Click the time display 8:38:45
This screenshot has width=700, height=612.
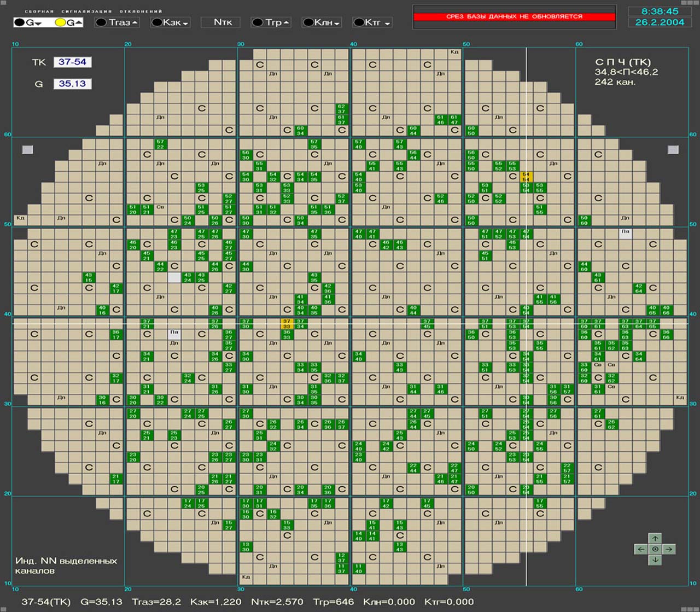tap(660, 11)
